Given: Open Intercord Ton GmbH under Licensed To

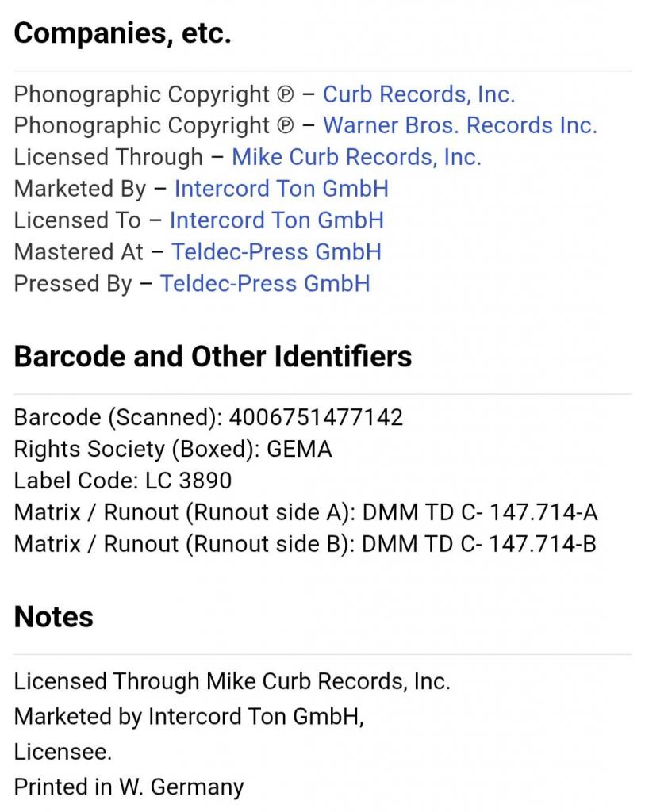Looking at the screenshot, I should (277, 220).
